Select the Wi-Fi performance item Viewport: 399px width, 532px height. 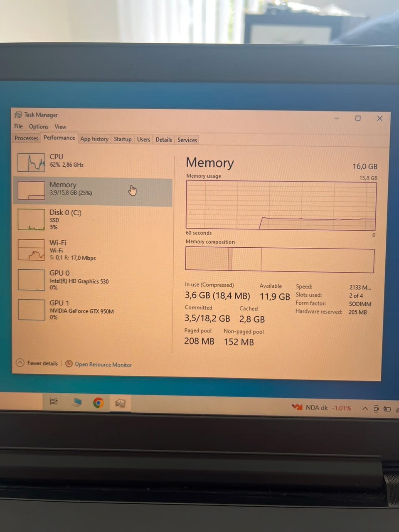point(94,250)
